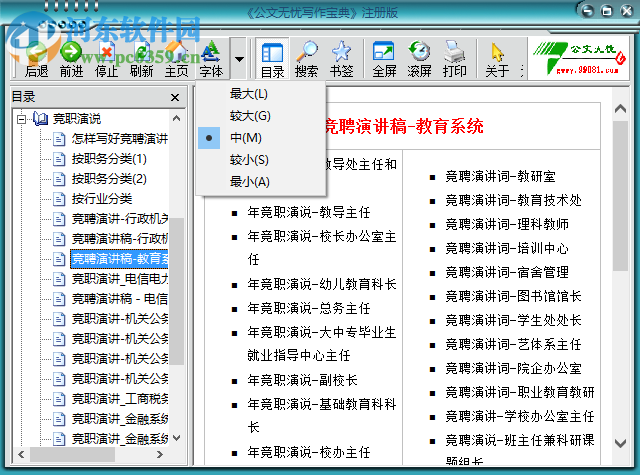Collapse the 竞职演说 tree node

pos(21,119)
